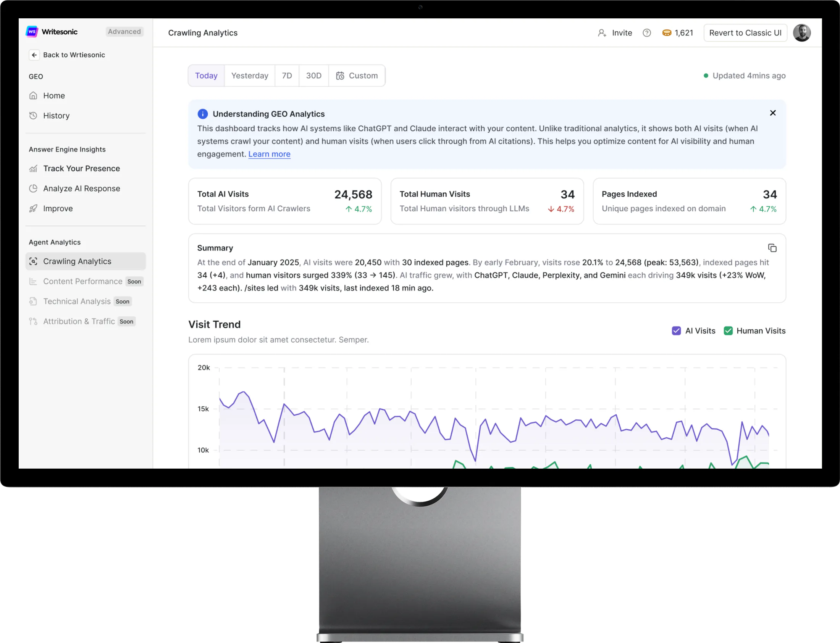Select the Today tab
The image size is (840, 643).
point(206,76)
